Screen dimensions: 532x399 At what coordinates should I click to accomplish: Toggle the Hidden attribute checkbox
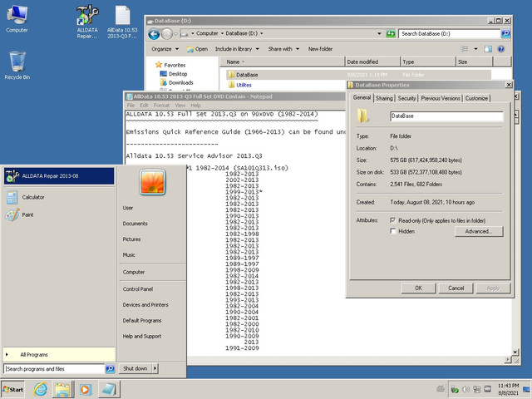point(393,231)
